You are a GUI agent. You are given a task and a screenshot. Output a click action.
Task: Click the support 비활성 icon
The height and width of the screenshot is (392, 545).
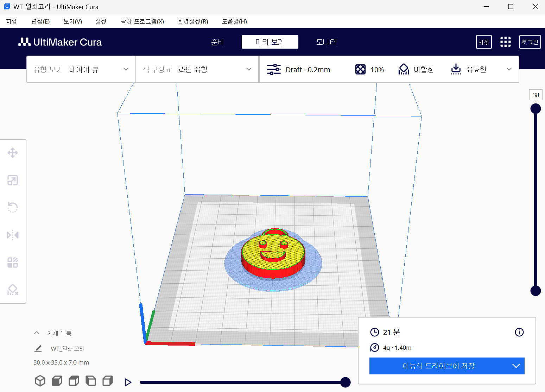click(404, 69)
